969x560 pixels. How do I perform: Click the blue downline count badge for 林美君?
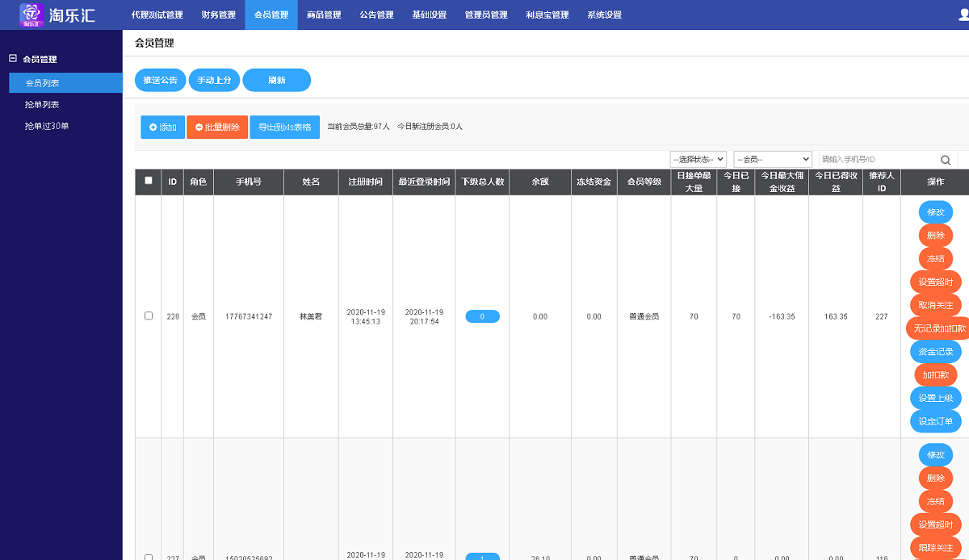click(482, 316)
